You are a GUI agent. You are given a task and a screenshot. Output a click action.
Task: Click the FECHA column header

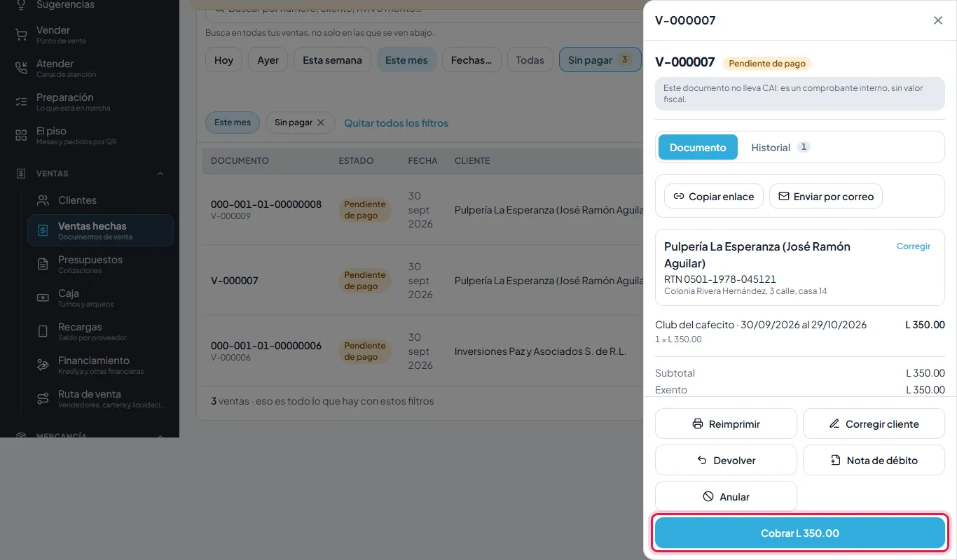pyautogui.click(x=422, y=160)
